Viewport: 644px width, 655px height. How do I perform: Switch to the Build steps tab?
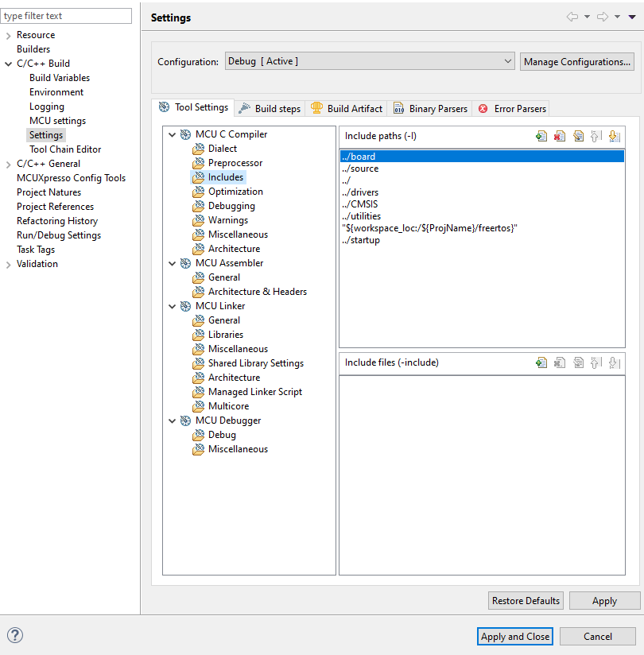[270, 109]
